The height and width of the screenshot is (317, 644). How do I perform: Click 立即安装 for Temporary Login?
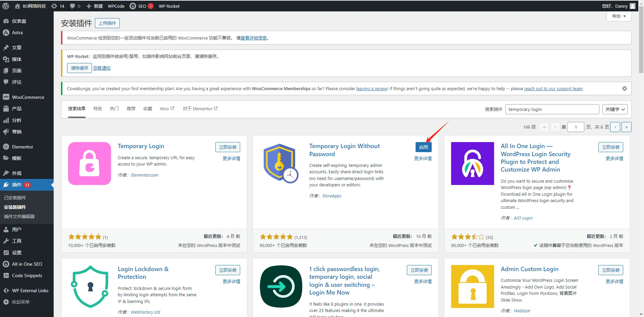(228, 147)
